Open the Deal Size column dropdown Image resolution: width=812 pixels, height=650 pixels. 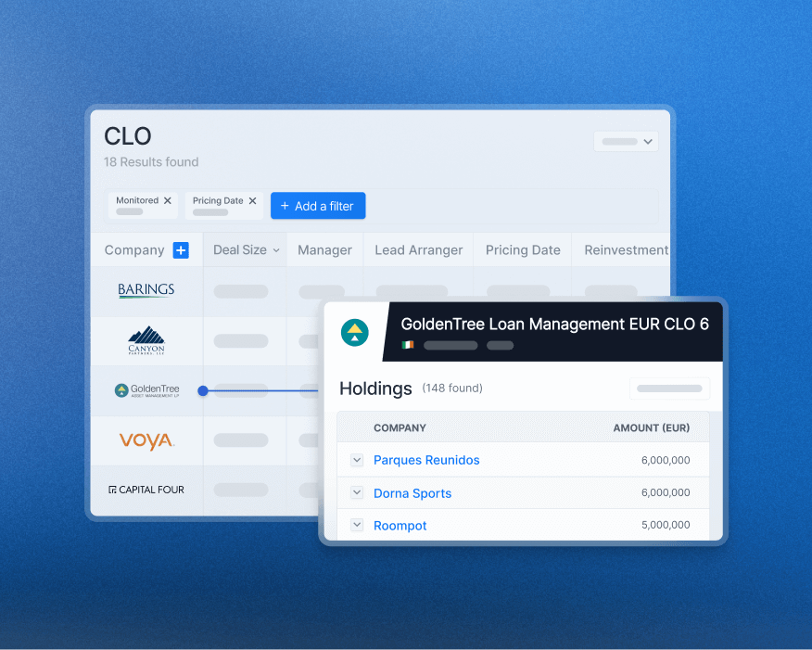[277, 249]
